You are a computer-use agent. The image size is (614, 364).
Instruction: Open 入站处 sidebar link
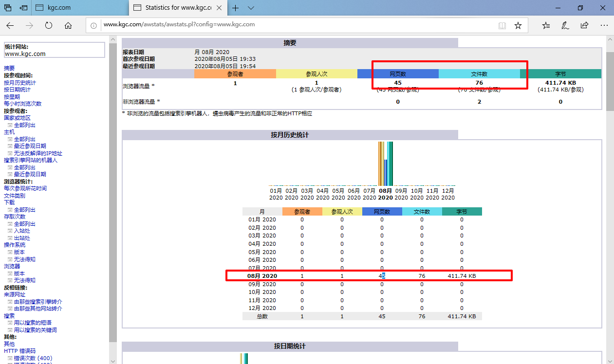pyautogui.click(x=22, y=231)
